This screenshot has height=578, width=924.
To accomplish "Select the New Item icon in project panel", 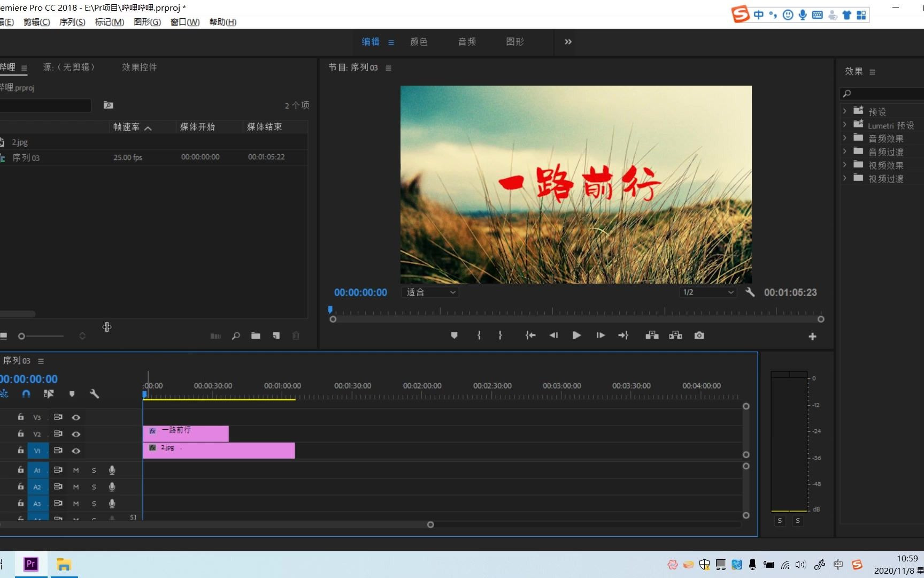I will [x=276, y=336].
